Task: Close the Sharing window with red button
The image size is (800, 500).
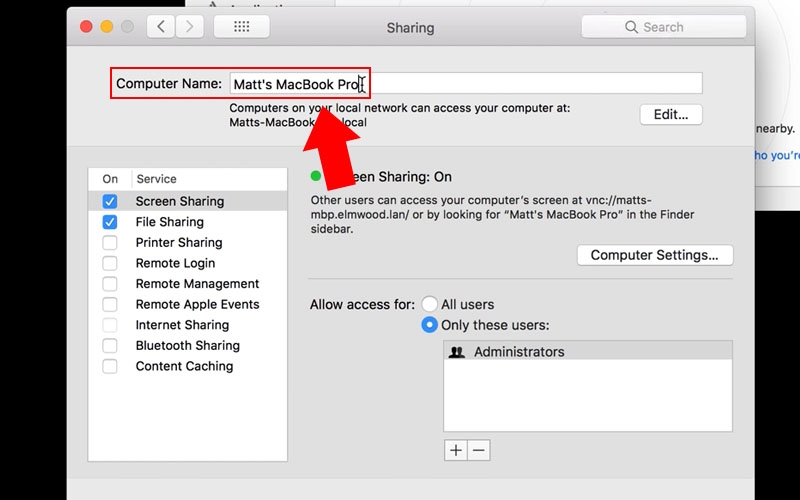Action: tap(86, 27)
